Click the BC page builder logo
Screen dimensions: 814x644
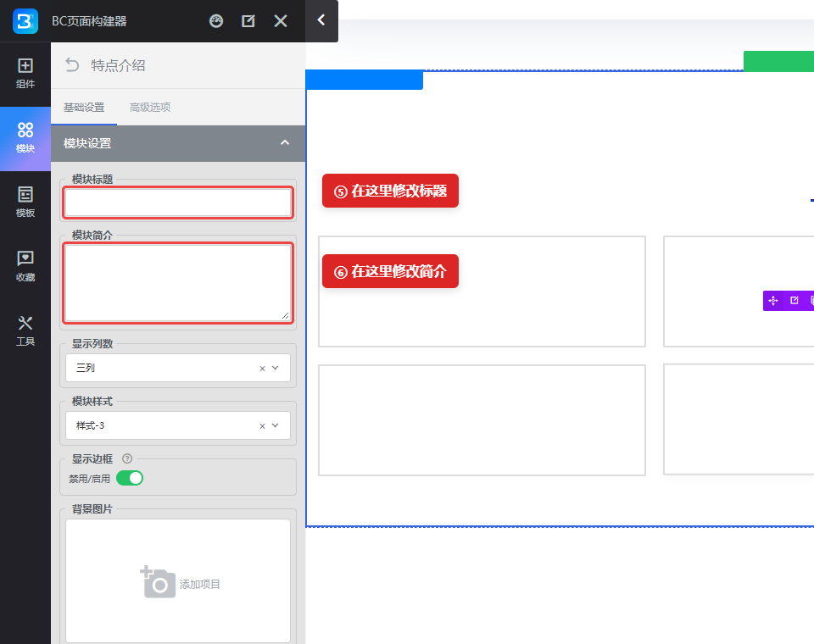(25, 20)
